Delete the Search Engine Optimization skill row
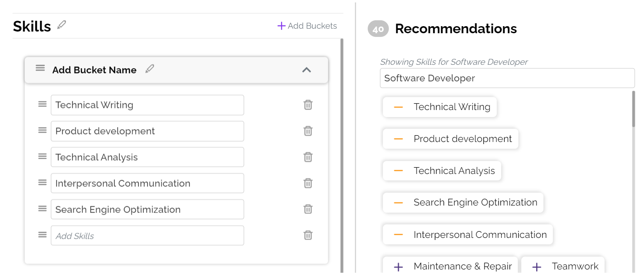The width and height of the screenshot is (644, 279). [x=308, y=209]
